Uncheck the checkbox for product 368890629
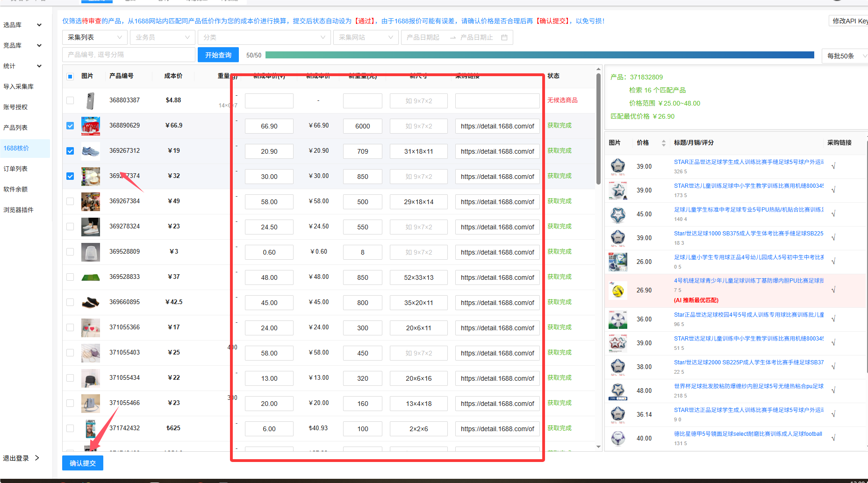The image size is (868, 483). [x=70, y=126]
